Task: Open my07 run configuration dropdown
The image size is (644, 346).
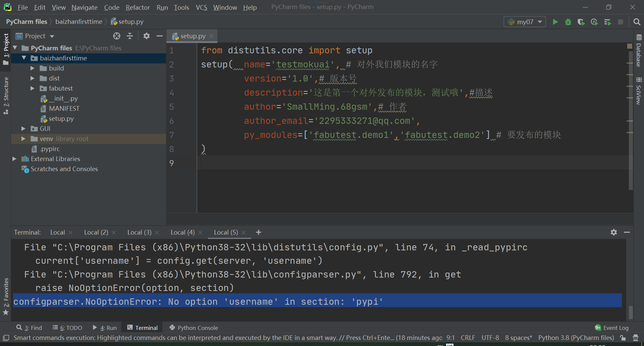Action: tap(525, 22)
